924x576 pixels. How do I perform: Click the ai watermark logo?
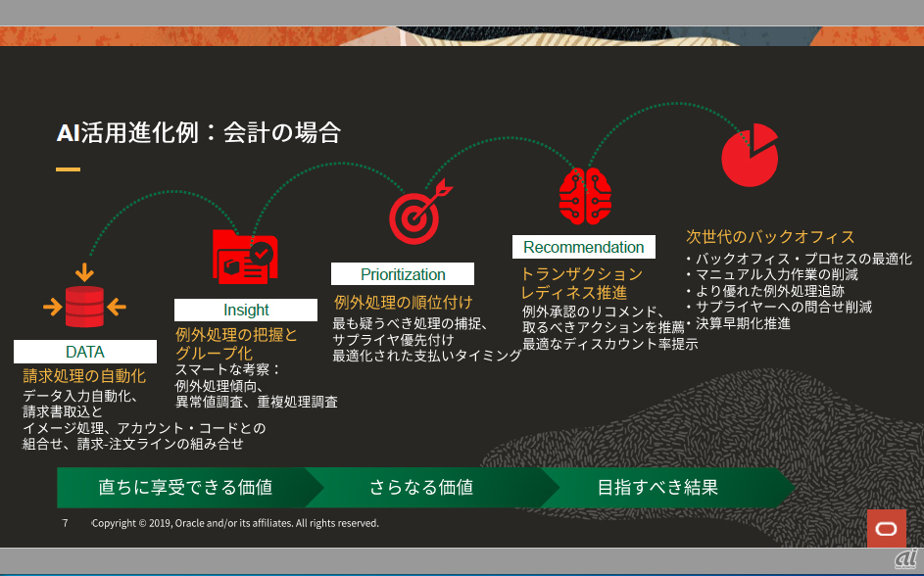[x=905, y=557]
